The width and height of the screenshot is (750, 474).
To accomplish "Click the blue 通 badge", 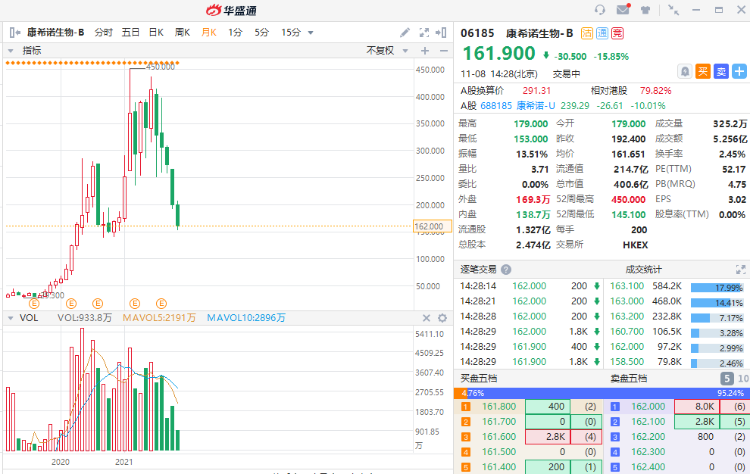I will (x=602, y=33).
